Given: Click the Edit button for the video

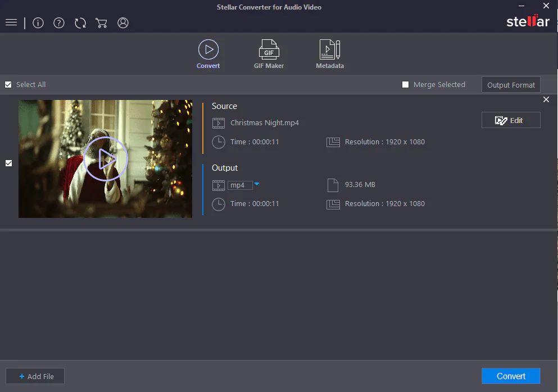Looking at the screenshot, I should pyautogui.click(x=511, y=120).
